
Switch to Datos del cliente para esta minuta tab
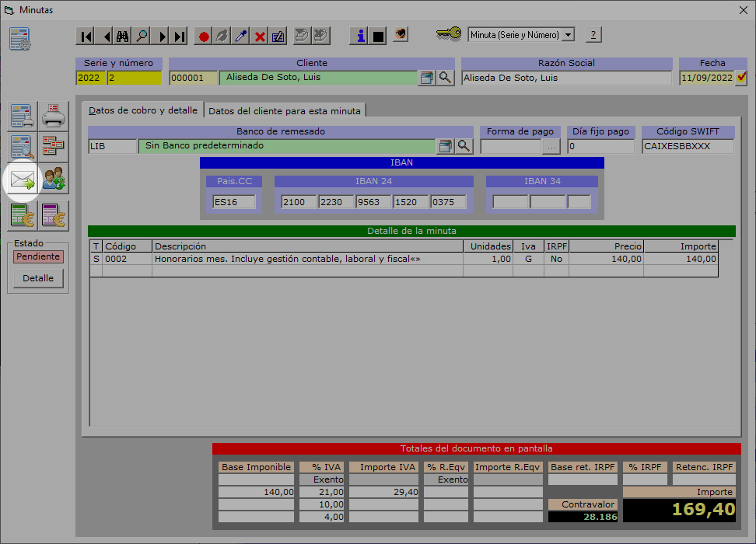coord(285,110)
